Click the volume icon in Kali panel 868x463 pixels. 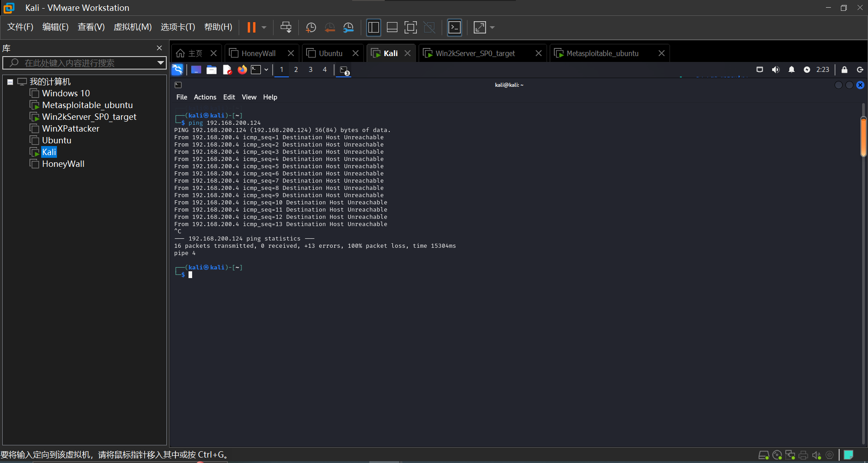(x=775, y=70)
